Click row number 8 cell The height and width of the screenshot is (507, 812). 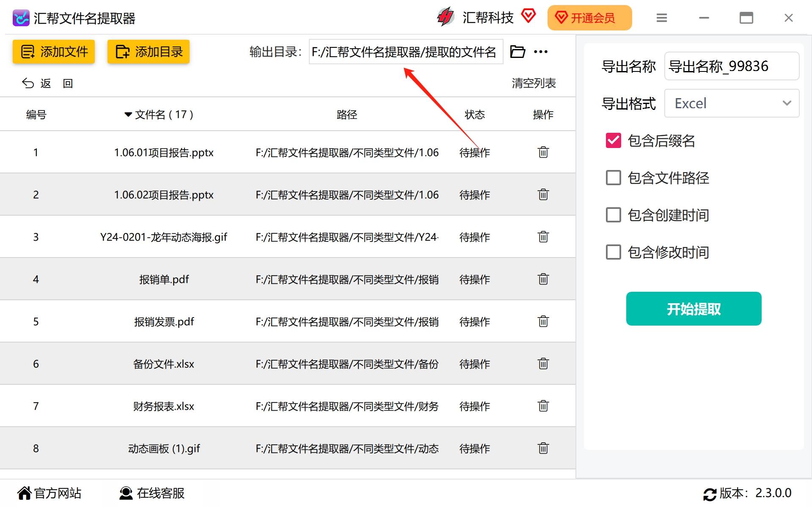click(x=36, y=448)
